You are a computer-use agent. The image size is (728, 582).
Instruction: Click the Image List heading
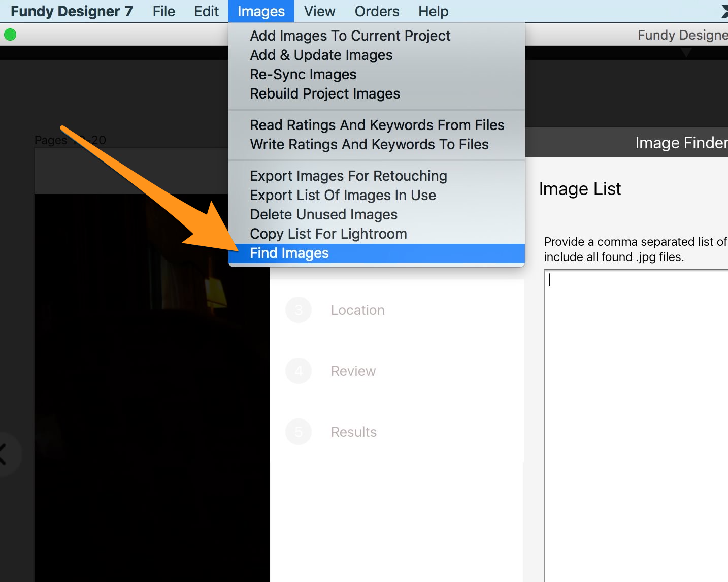click(580, 189)
